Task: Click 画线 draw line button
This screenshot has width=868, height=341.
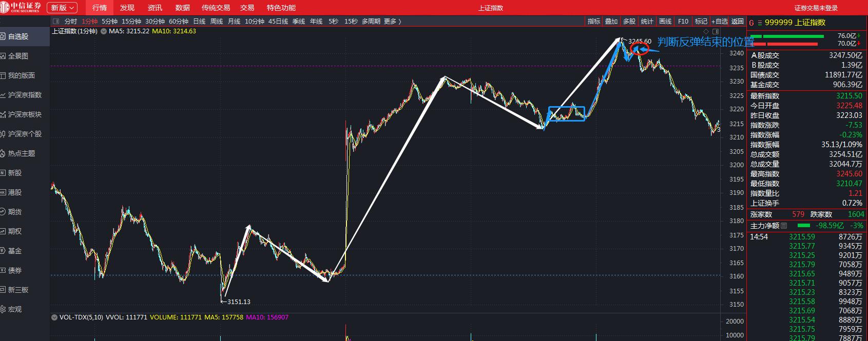Action: coord(665,21)
